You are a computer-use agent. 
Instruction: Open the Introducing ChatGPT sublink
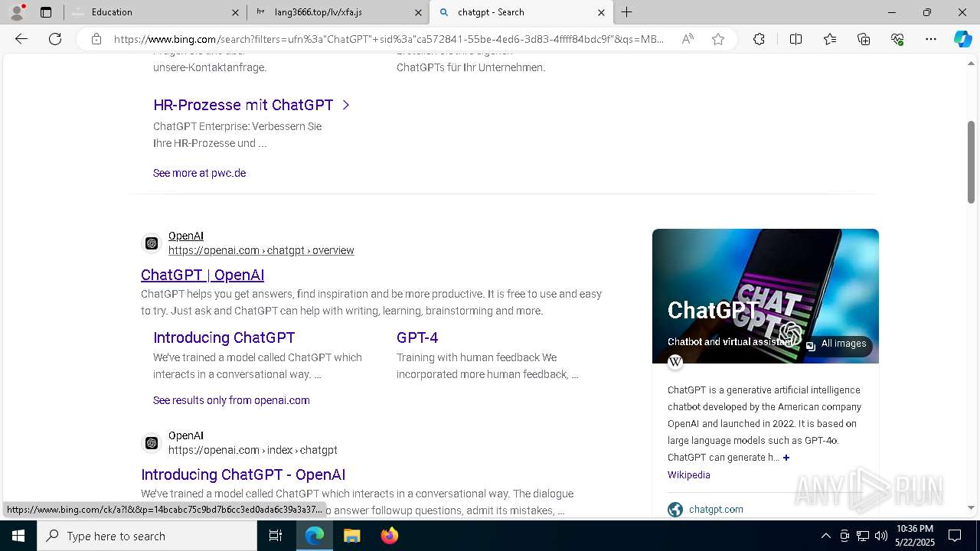click(224, 337)
